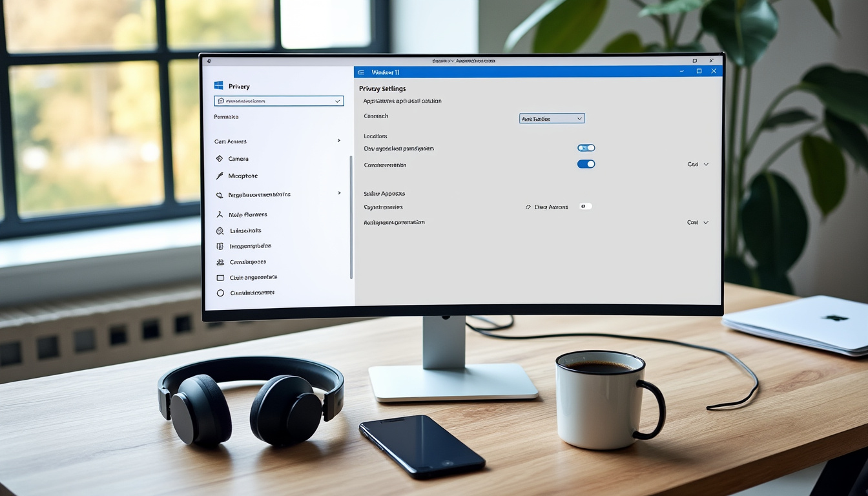Click the Windows logo beside the Privacy heading
Viewport: 868px width, 496px height.
pos(218,85)
